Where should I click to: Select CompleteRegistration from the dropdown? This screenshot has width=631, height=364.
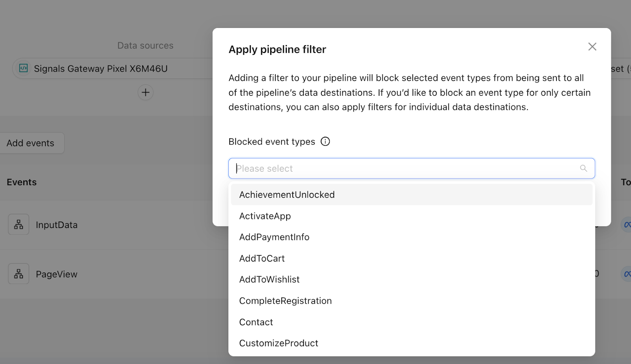411,301
